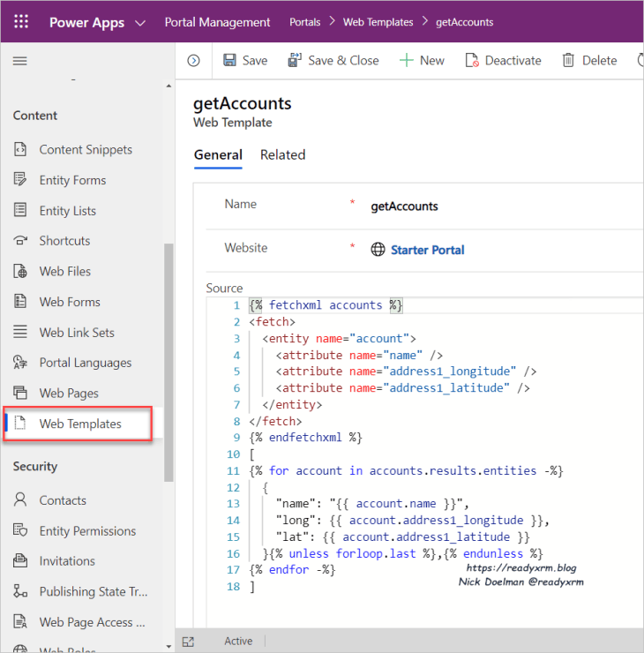Image resolution: width=644 pixels, height=653 pixels.
Task: Open Contacts in the Security section
Action: pyautogui.click(x=63, y=500)
